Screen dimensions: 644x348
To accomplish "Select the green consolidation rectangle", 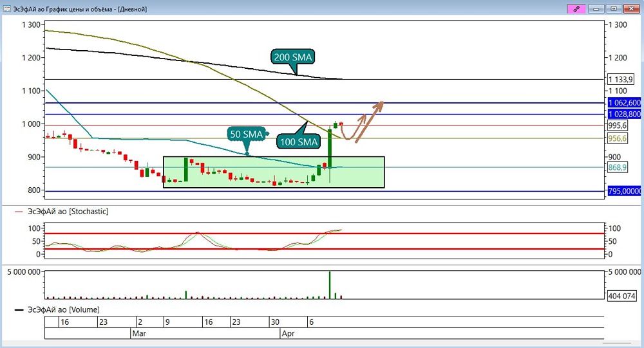I will (x=274, y=172).
